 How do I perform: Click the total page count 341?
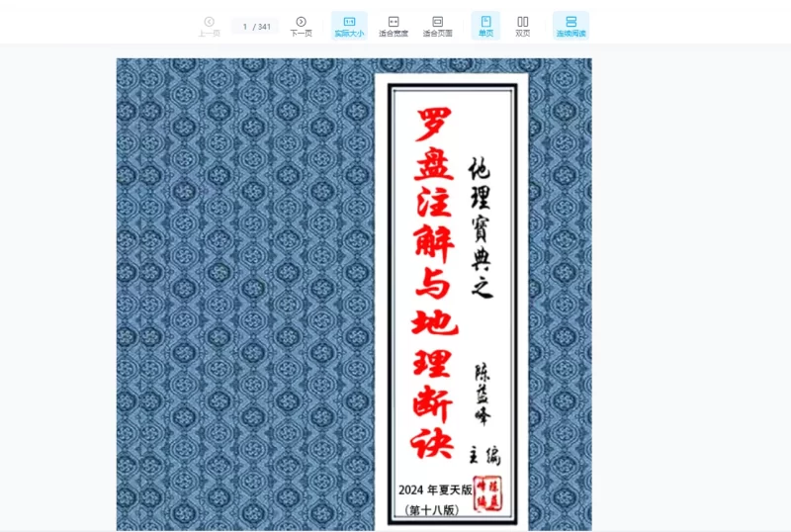(264, 27)
